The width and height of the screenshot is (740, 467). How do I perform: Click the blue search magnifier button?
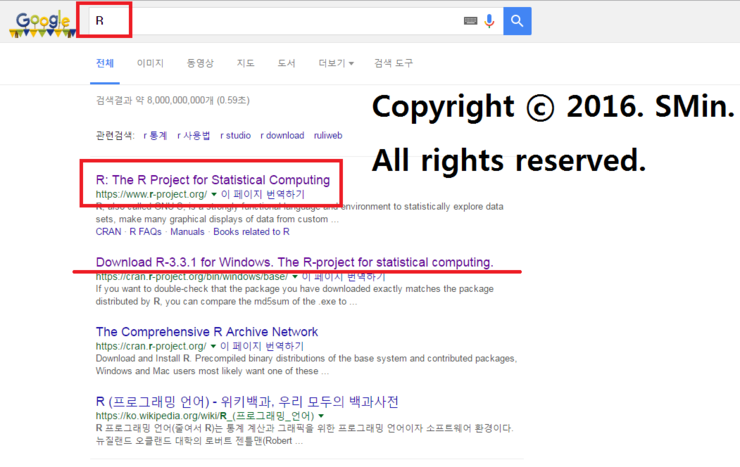point(517,21)
